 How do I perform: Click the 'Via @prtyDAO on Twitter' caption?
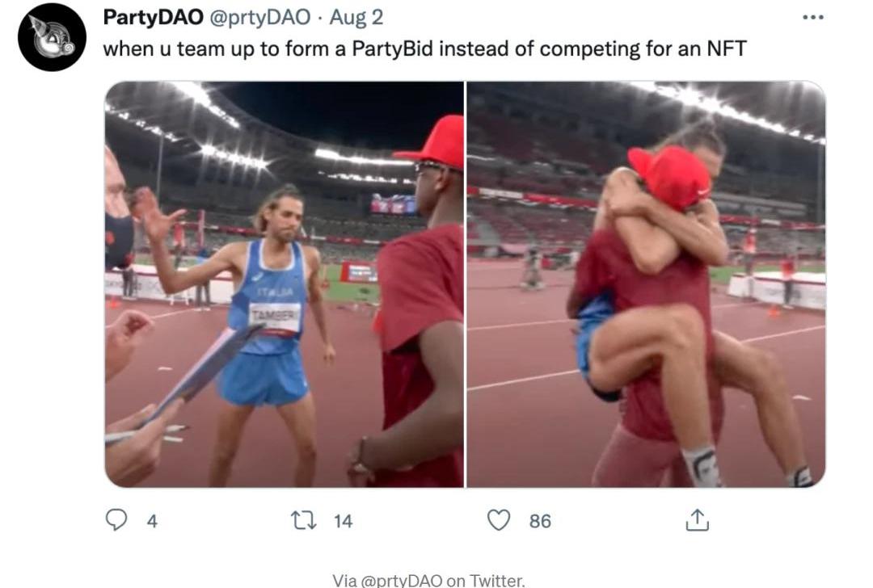pos(428,579)
